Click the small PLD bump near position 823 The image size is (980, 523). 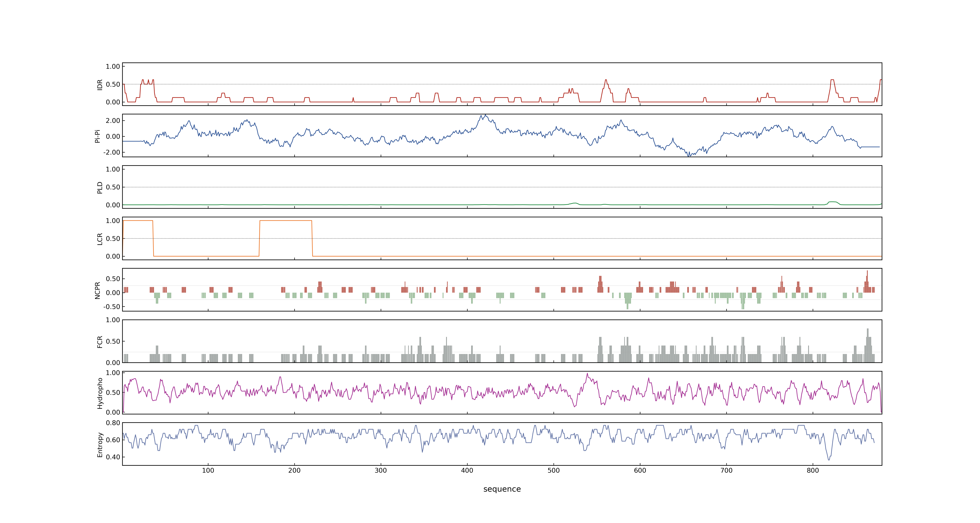[x=833, y=202]
